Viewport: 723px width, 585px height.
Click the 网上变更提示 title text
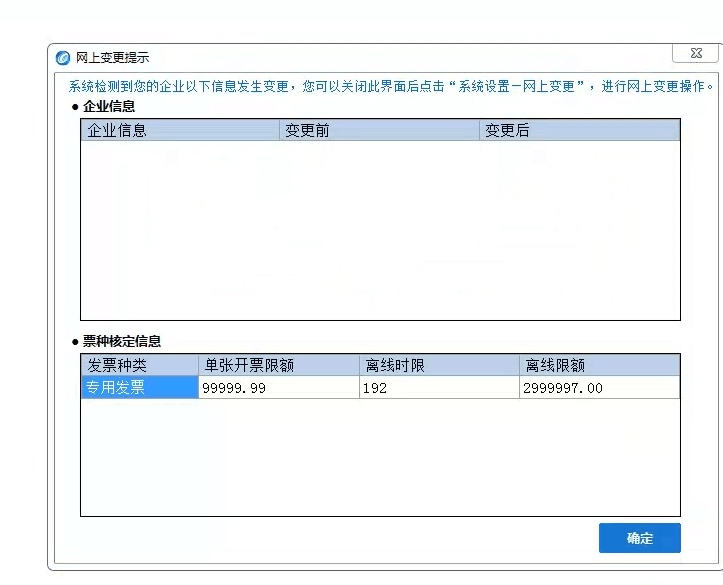click(113, 58)
